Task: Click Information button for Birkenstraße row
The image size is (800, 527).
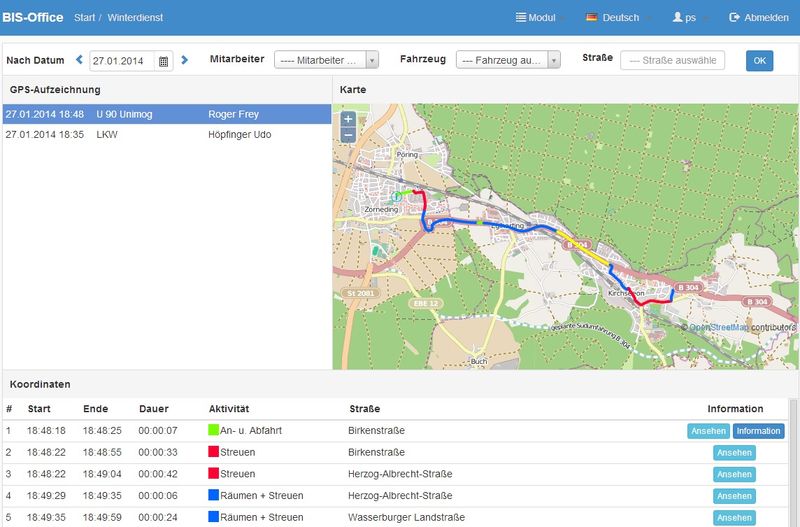Action: [x=758, y=431]
